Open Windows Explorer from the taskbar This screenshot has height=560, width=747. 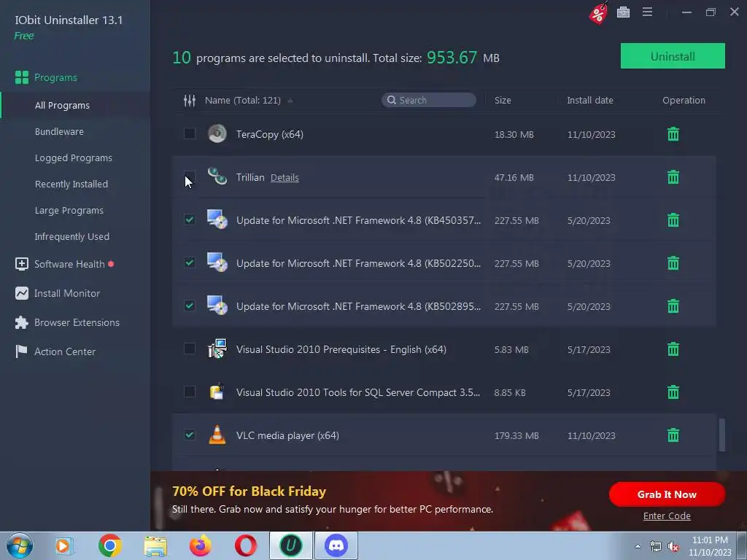click(155, 546)
